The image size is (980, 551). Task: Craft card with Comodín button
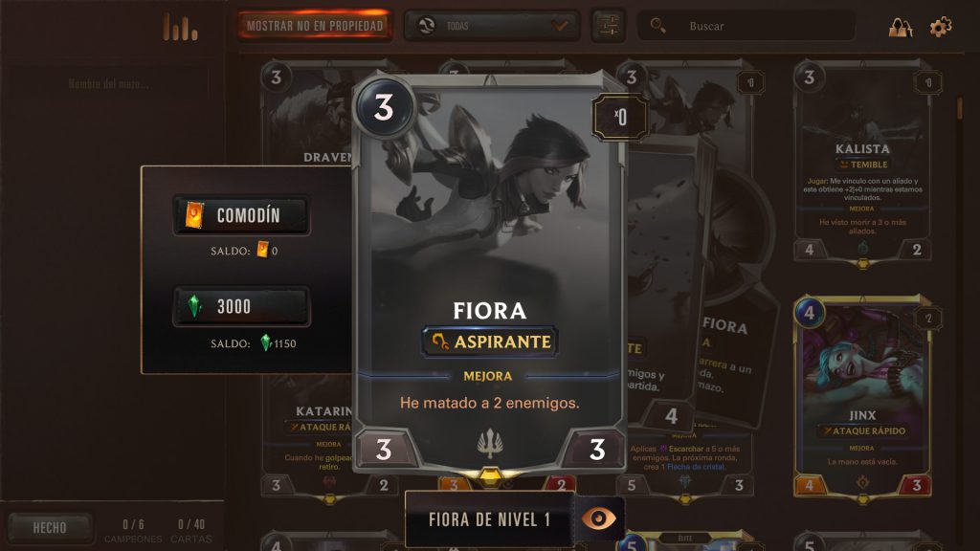click(241, 215)
